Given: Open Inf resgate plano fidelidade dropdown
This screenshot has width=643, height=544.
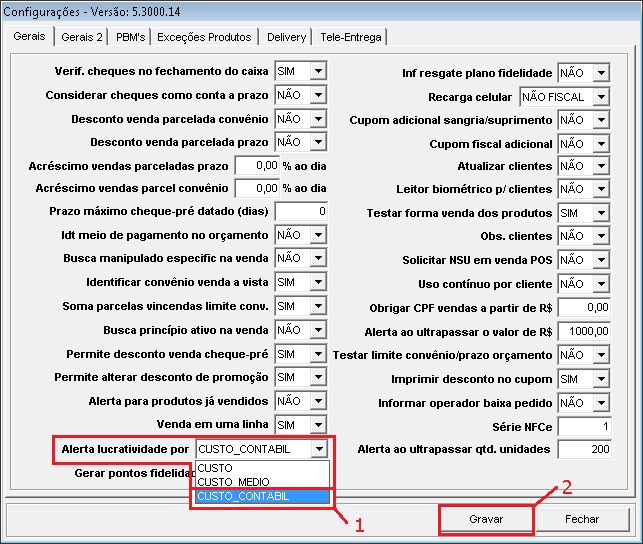Looking at the screenshot, I should point(600,73).
